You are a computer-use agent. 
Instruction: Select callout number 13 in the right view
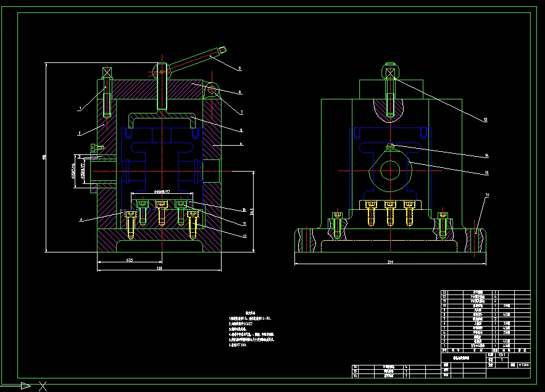(x=486, y=120)
